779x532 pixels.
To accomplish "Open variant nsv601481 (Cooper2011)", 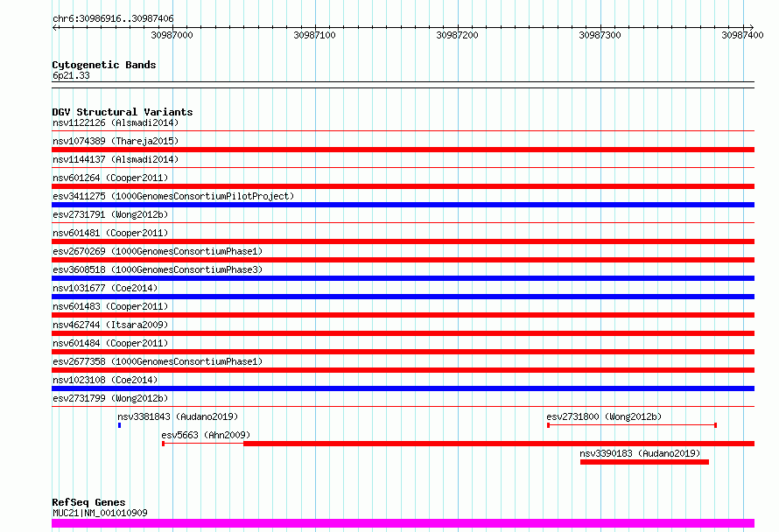I will (110, 233).
